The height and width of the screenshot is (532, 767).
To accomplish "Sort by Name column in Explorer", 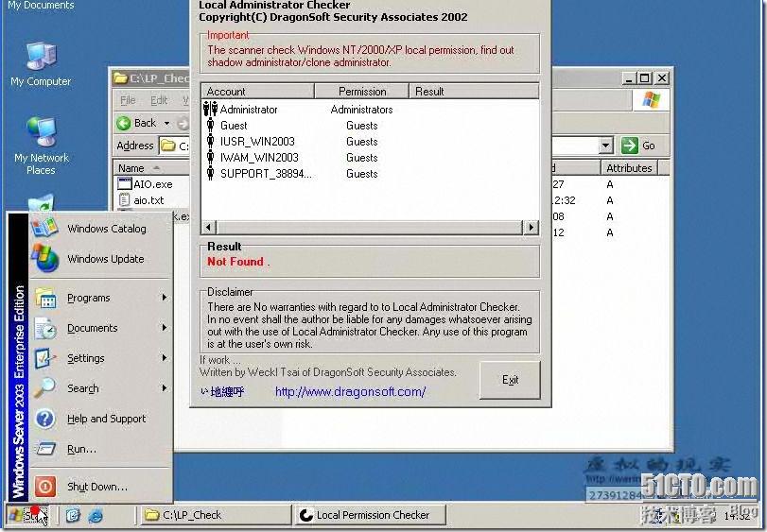I will (x=151, y=168).
